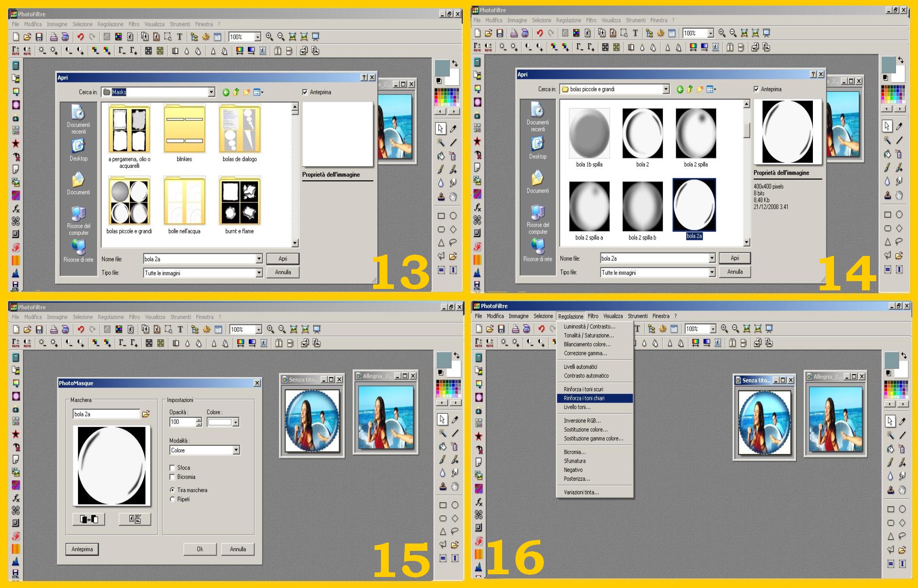Expand the Modalità Colore dropdown
This screenshot has height=588, width=918.
(x=236, y=450)
